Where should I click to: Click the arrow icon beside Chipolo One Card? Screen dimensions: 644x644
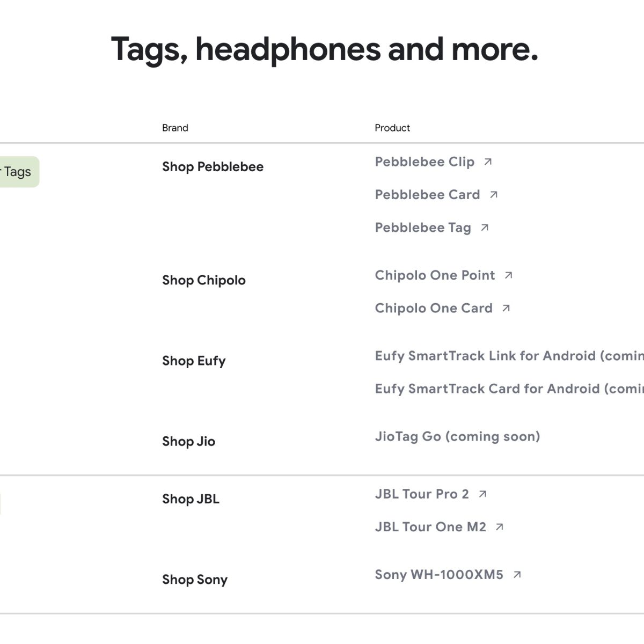(506, 308)
